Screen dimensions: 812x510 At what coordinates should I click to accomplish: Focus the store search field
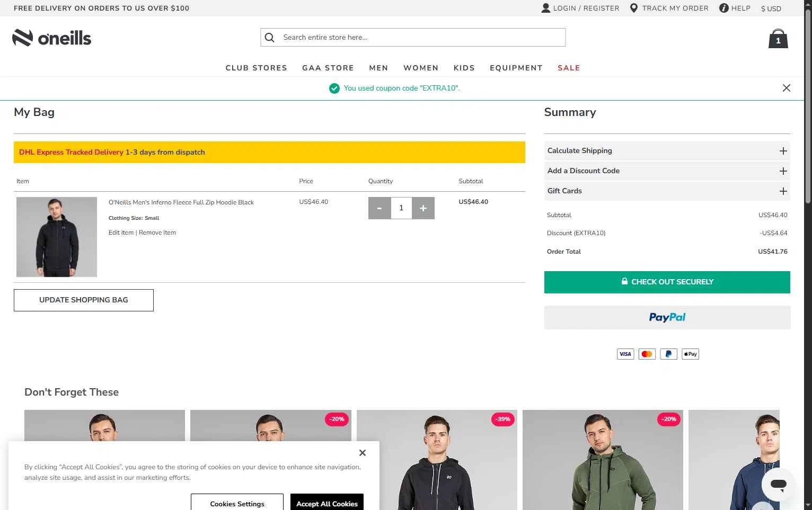pyautogui.click(x=413, y=37)
